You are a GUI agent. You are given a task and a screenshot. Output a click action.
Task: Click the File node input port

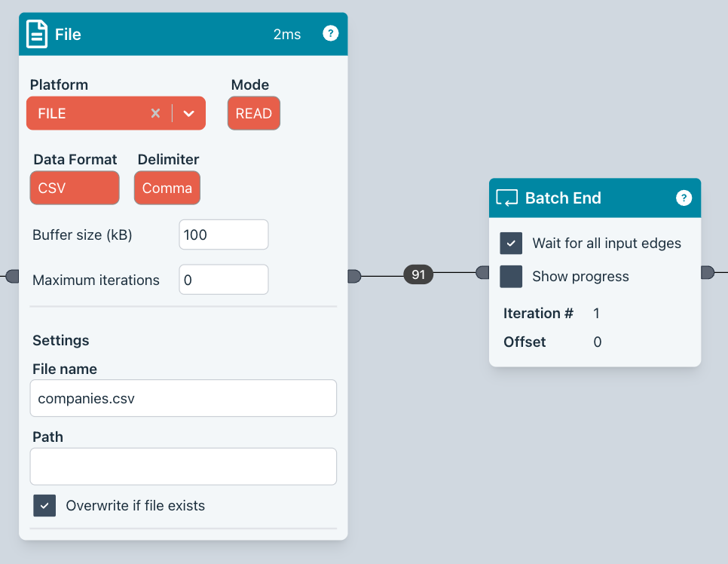click(x=12, y=276)
